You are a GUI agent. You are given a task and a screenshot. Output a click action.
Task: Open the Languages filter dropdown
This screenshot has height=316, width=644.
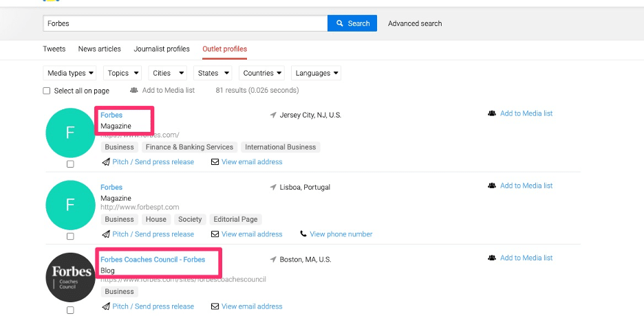pos(316,73)
